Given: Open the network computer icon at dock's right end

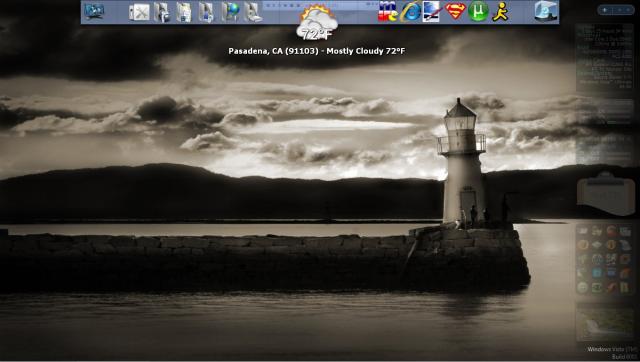Looking at the screenshot, I should click(x=546, y=11).
